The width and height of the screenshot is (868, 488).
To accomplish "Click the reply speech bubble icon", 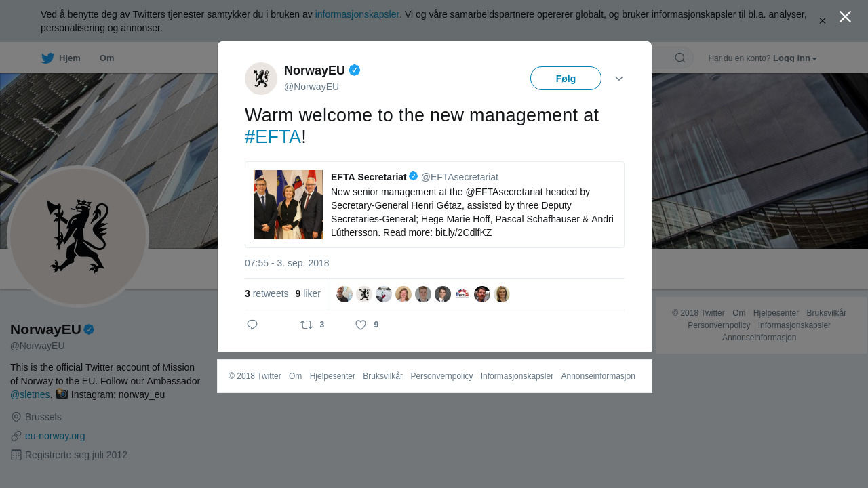I will click(252, 325).
